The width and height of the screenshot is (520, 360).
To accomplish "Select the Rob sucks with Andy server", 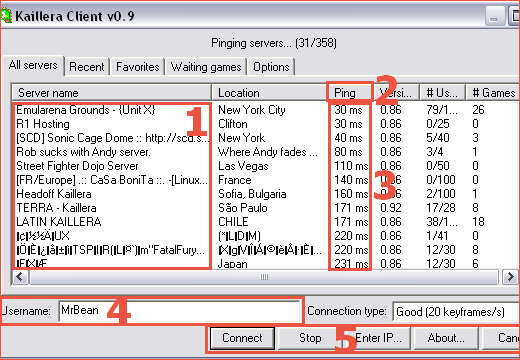I will pos(83,152).
